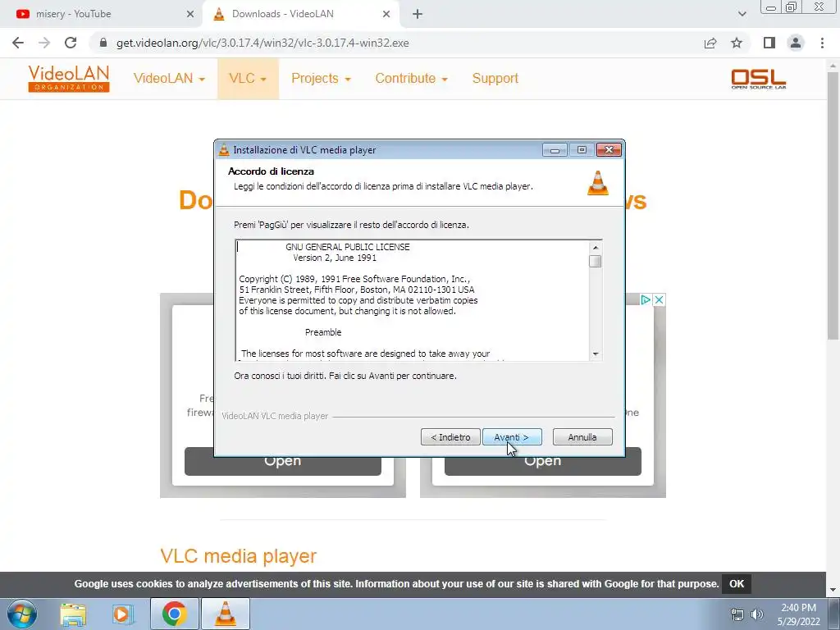Click the volume speaker tray icon
This screenshot has width=840, height=630.
tap(757, 614)
